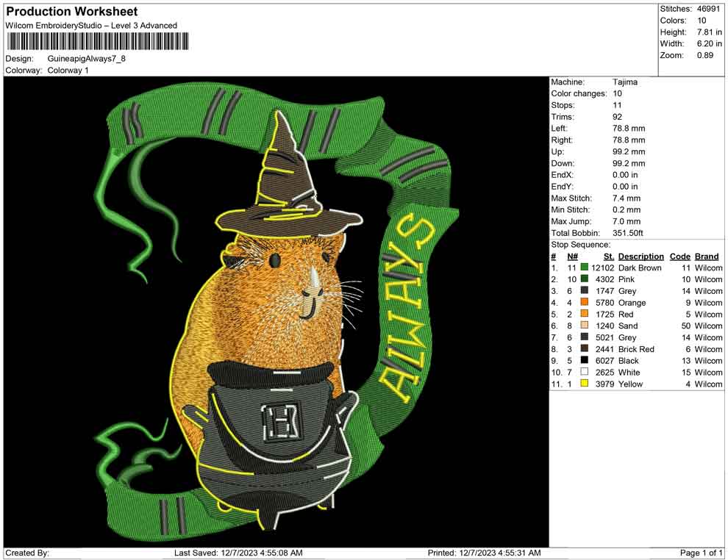The width and height of the screenshot is (728, 560).
Task: Click stitch count 6027 in Black row
Action: (604, 361)
